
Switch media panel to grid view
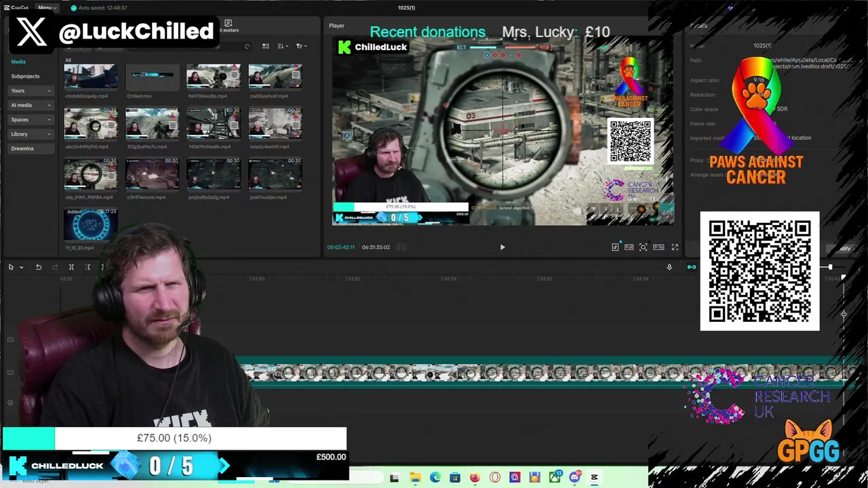(x=266, y=46)
